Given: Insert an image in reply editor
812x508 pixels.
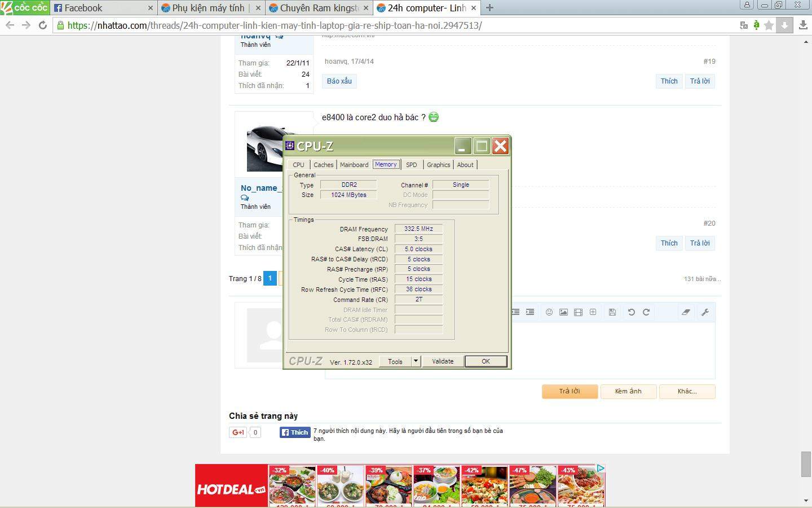Looking at the screenshot, I should coord(563,312).
